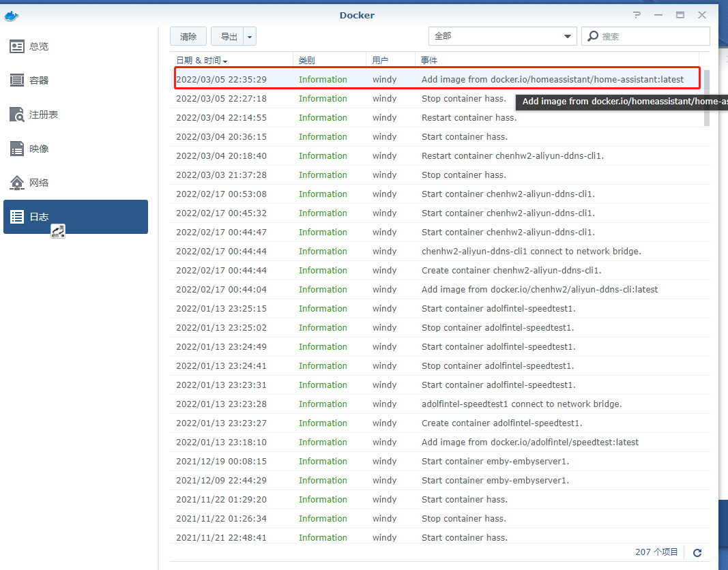Open the 全部 filter dropdown
The height and width of the screenshot is (570, 728).
click(502, 36)
